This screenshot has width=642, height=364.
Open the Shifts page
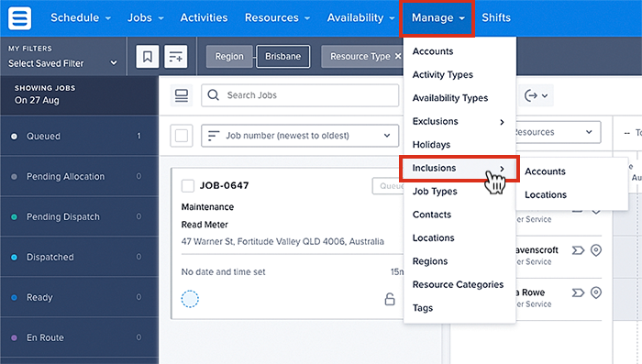[496, 17]
